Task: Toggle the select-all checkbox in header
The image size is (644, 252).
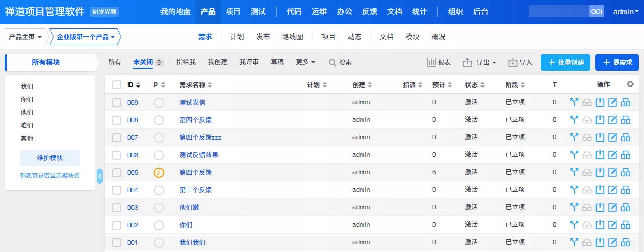Action: click(x=117, y=85)
